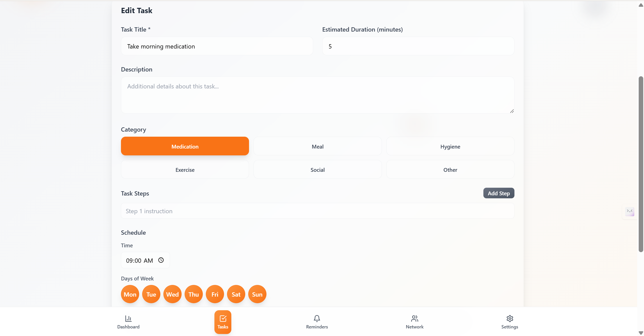Image resolution: width=644 pixels, height=336 pixels.
Task: Click the Add Step button
Action: click(499, 193)
